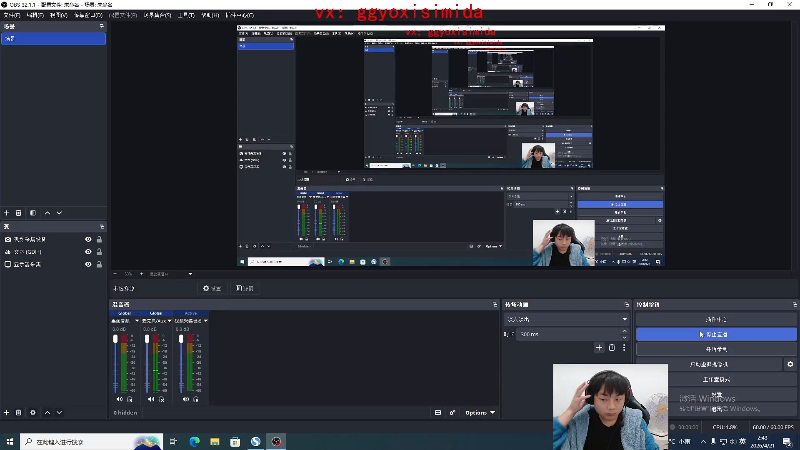Select the highlighted scene in the Scenes list
Image resolution: width=800 pixels, height=450 pixels.
pyautogui.click(x=54, y=39)
